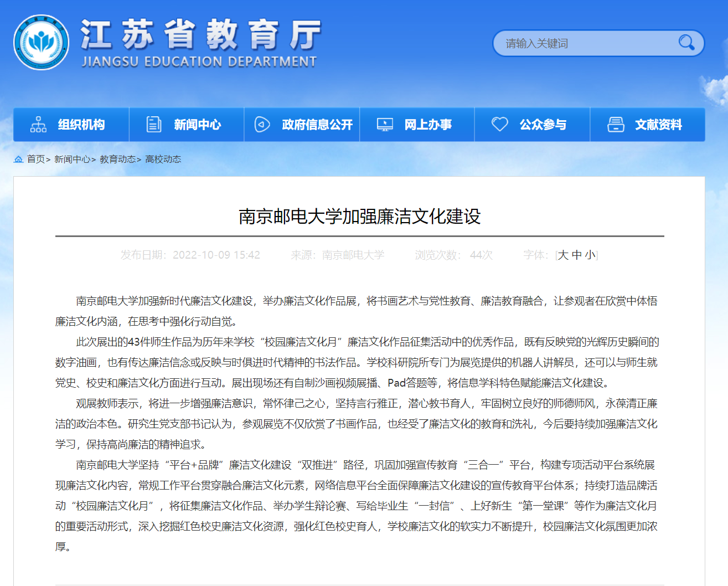Click the Jiangsu Education Department logo emblem
This screenshot has height=586, width=728.
[x=42, y=43]
